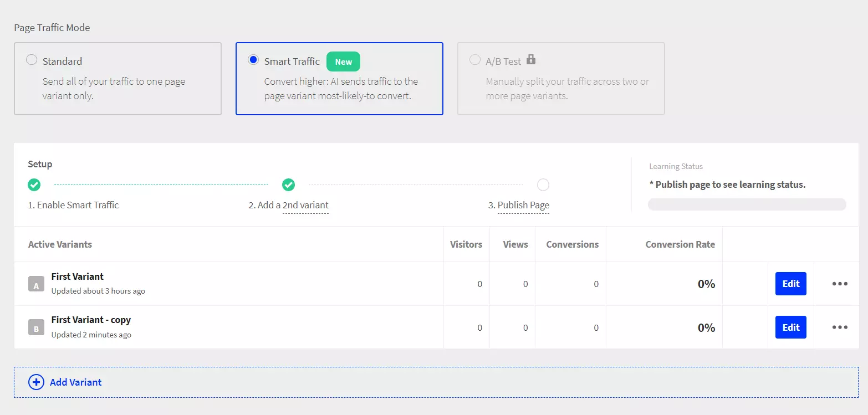Click the Learning Status progress bar
The width and height of the screenshot is (868, 415).
point(747,204)
